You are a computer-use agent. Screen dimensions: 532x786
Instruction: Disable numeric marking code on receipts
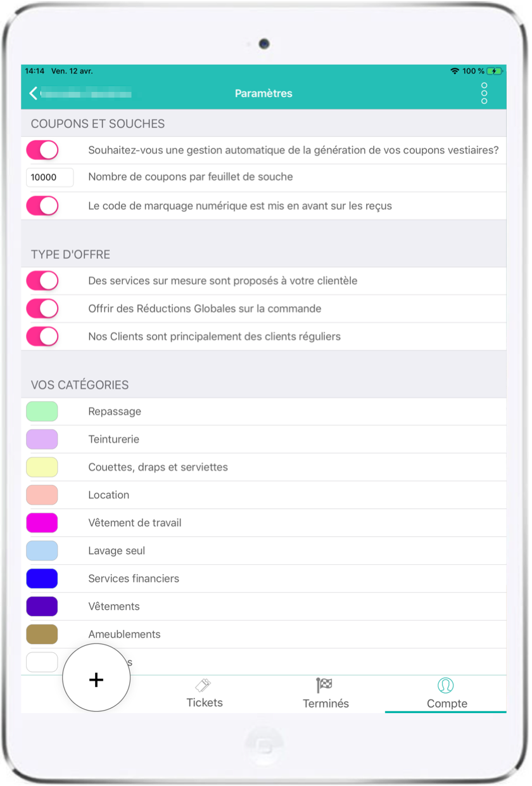click(42, 206)
